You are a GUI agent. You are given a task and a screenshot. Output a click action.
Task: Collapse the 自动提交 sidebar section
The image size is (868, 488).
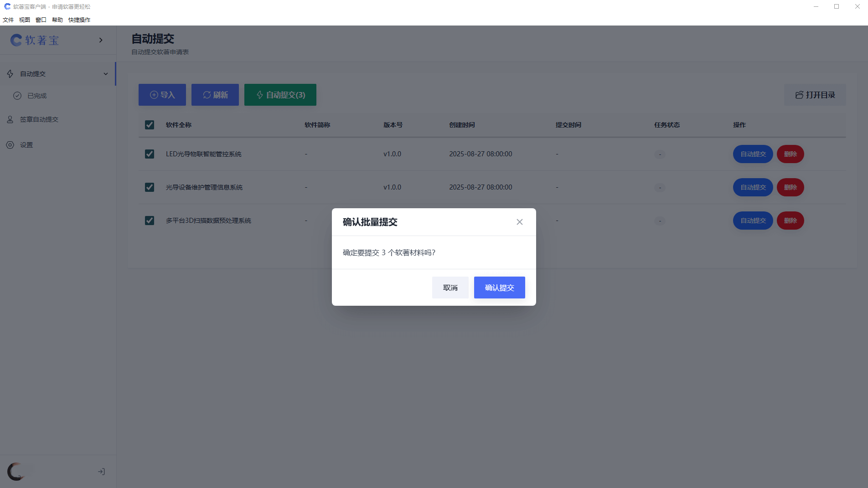pos(106,73)
